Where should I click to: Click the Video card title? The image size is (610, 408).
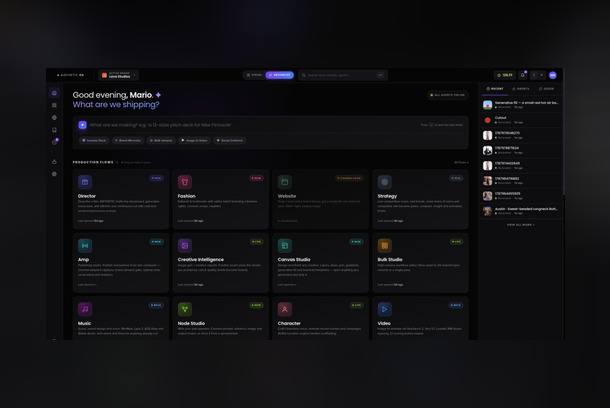point(384,323)
